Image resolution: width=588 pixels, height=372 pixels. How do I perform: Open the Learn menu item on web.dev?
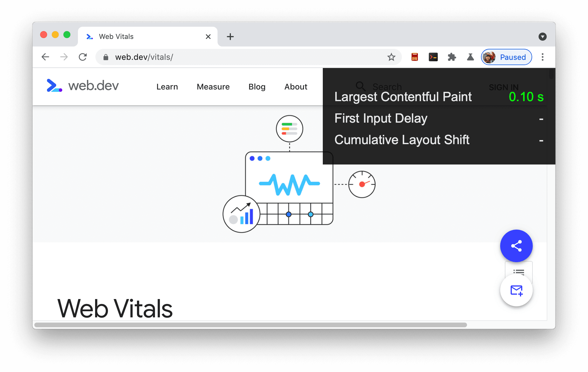(x=167, y=86)
